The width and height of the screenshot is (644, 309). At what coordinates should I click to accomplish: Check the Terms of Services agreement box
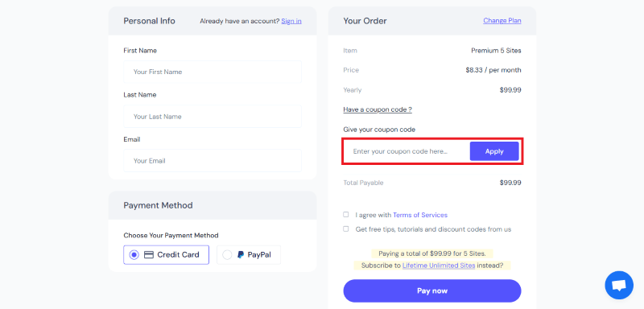[x=346, y=215]
